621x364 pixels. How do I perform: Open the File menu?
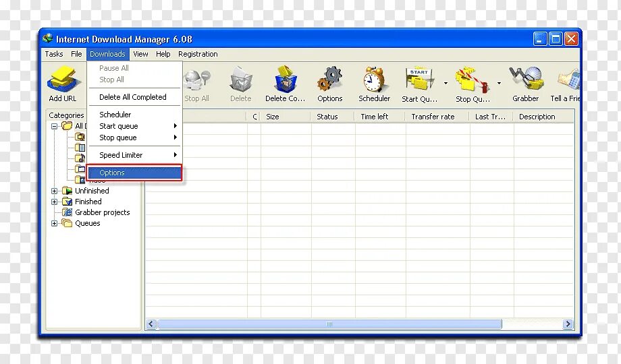tap(76, 54)
